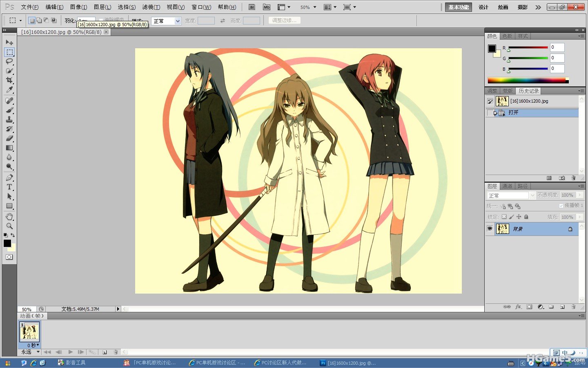This screenshot has height=368, width=588.
Task: Select the Zoom tool
Action: 9,226
